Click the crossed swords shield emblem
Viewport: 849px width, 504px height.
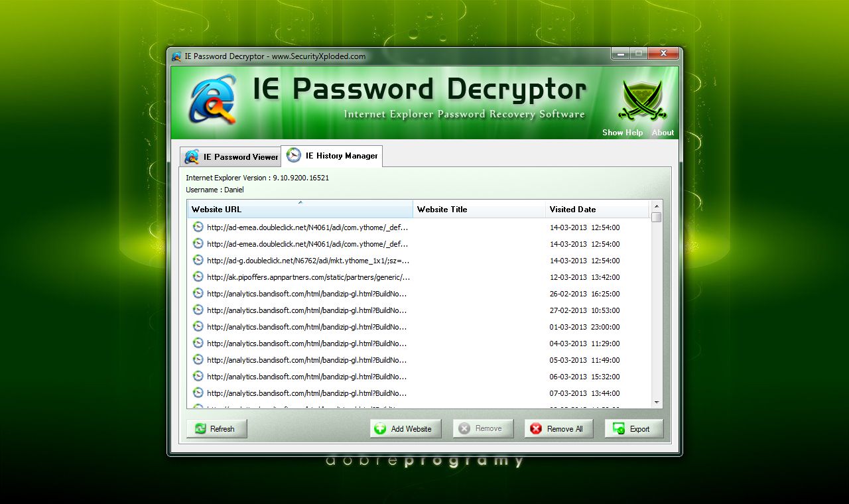coord(642,100)
